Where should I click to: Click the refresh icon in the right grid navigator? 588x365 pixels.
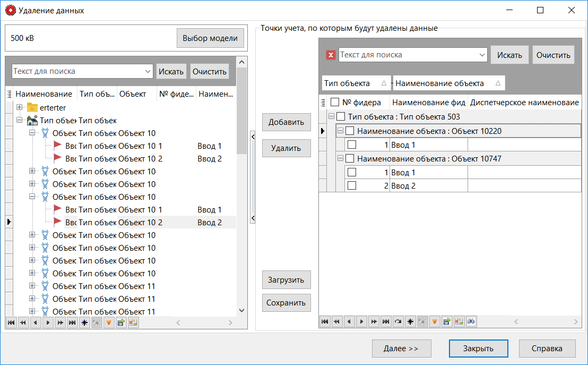(397, 321)
